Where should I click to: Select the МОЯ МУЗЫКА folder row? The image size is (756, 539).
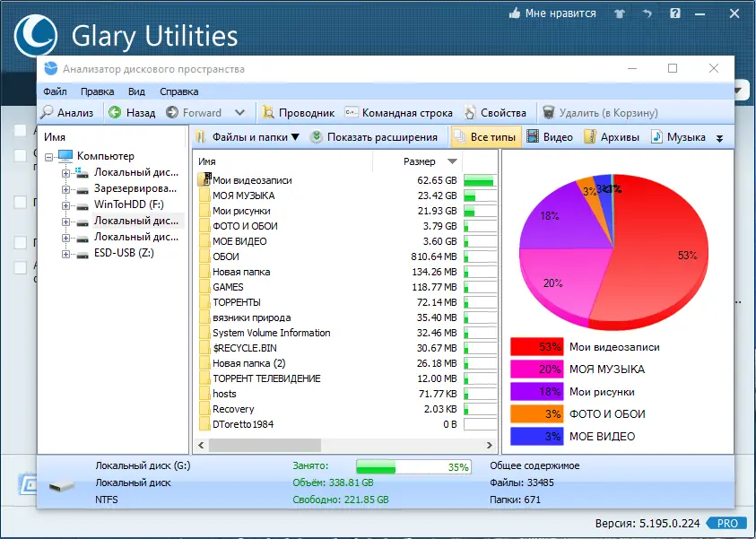344,196
